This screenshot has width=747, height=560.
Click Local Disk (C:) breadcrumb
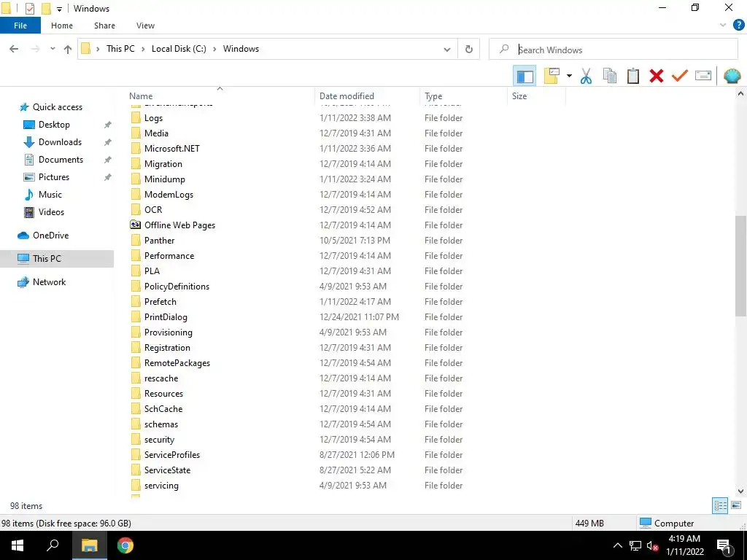pyautogui.click(x=179, y=49)
